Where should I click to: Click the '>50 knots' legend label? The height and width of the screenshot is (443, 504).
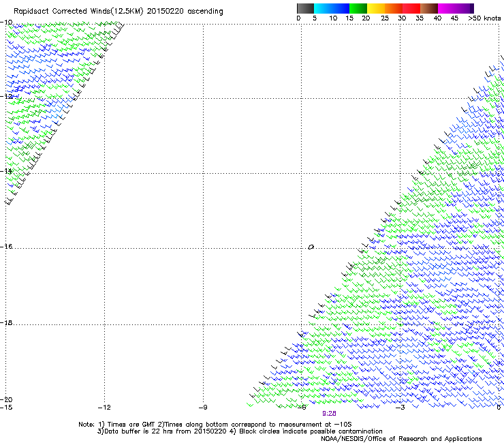(x=484, y=18)
